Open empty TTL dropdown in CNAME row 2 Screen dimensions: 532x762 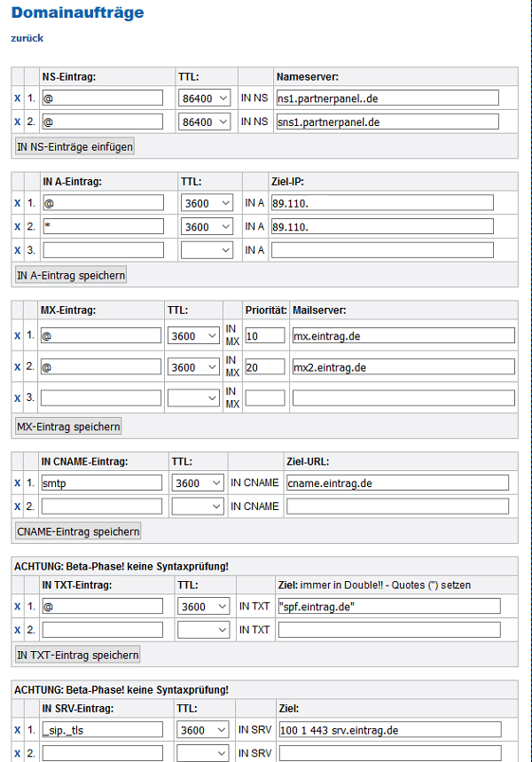[198, 507]
